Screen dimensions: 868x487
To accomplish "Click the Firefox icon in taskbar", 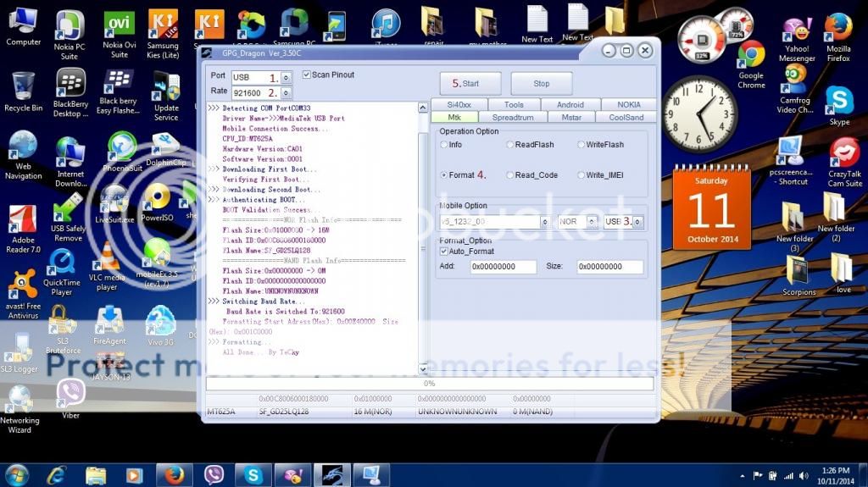I will [x=174, y=474].
